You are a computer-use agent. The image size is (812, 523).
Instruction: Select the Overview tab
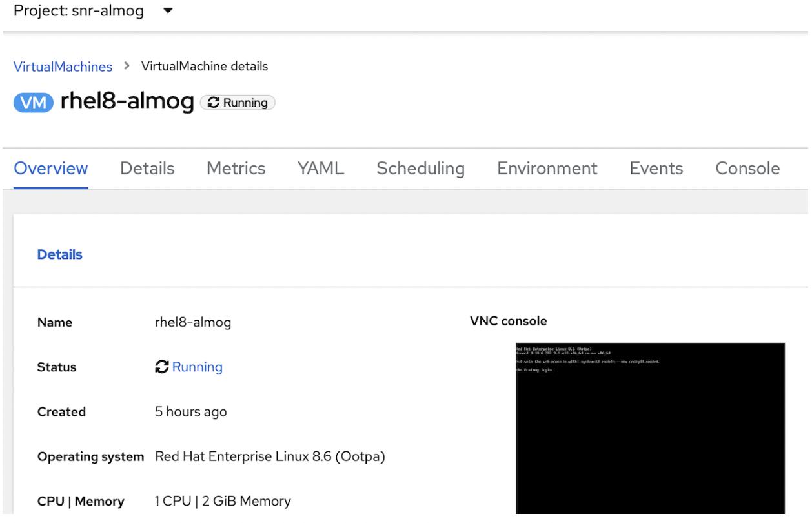[x=51, y=169]
